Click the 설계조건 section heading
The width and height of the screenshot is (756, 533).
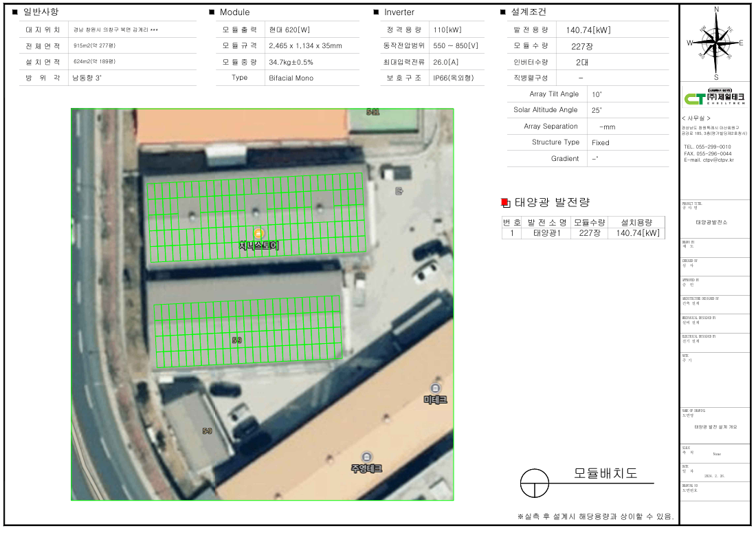click(529, 12)
